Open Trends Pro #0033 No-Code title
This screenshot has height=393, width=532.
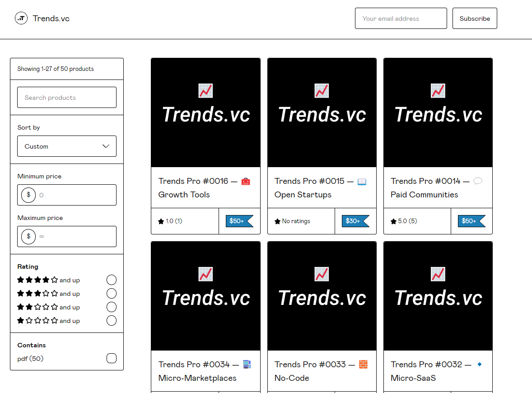tap(321, 371)
